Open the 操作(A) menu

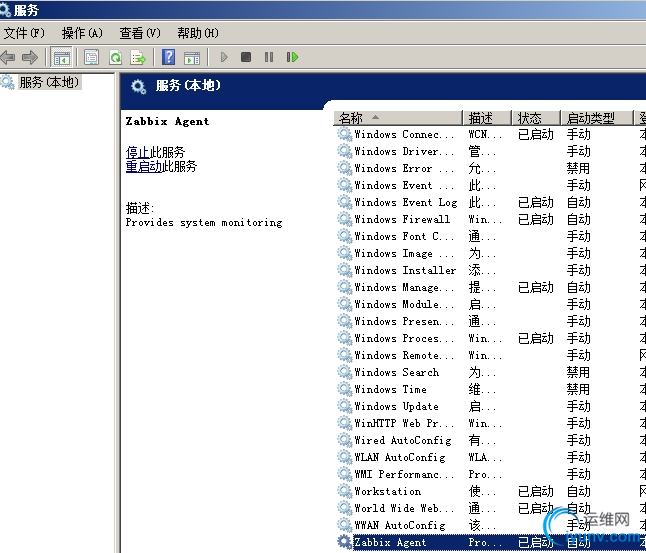(82, 33)
